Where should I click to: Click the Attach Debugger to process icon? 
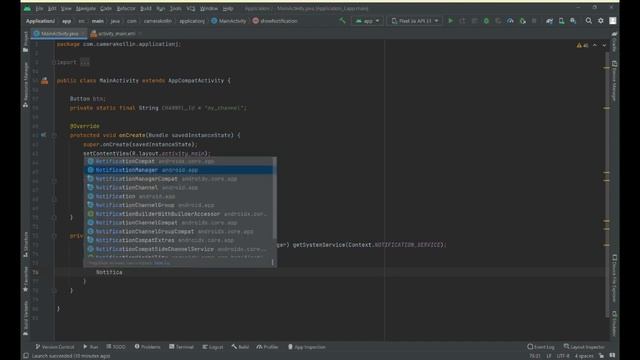pos(522,20)
